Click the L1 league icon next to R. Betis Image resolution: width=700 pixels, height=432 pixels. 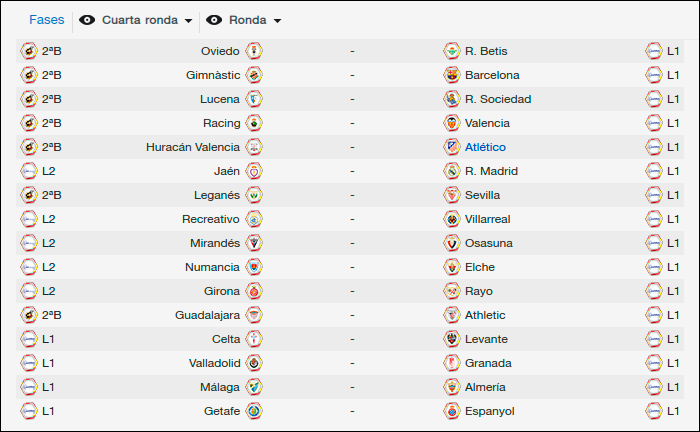coord(654,51)
